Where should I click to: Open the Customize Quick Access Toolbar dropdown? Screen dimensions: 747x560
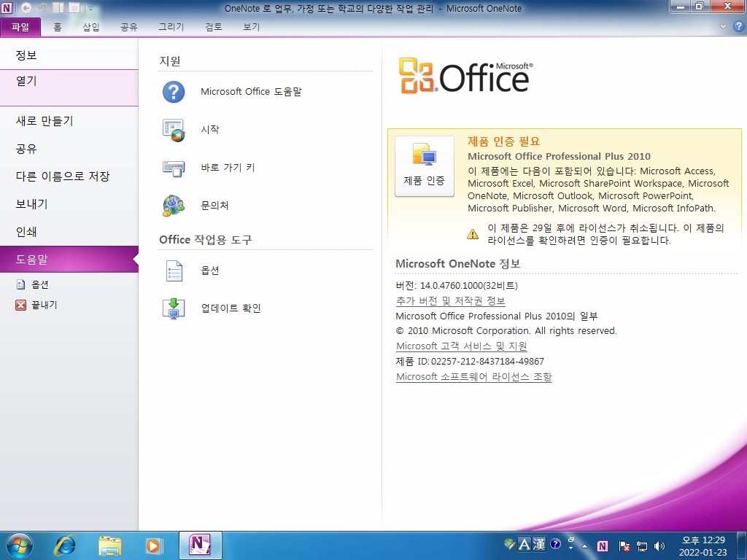point(90,8)
